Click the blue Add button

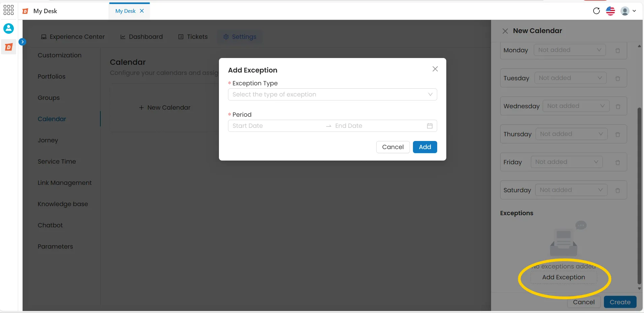[x=425, y=147]
